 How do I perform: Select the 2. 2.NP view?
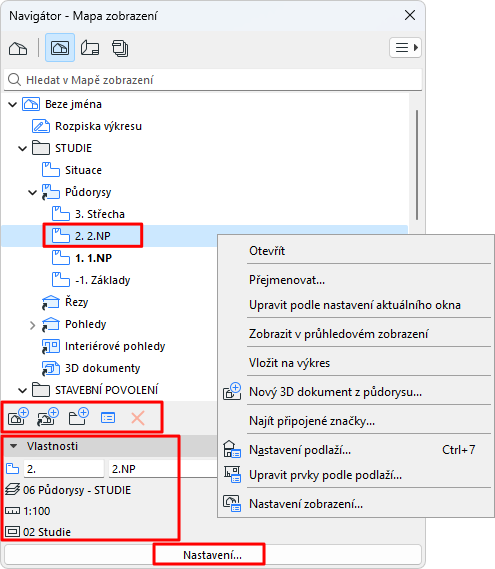click(93, 236)
